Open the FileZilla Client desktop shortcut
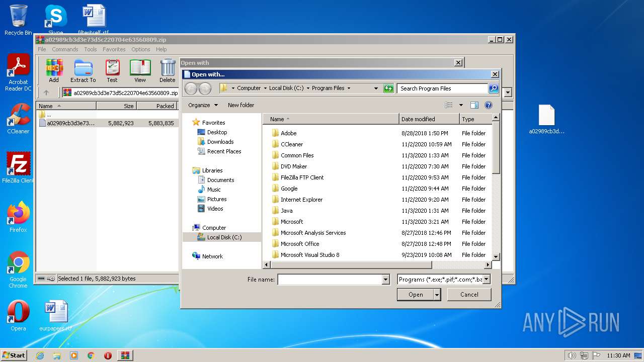The width and height of the screenshot is (644, 362). coord(18,167)
